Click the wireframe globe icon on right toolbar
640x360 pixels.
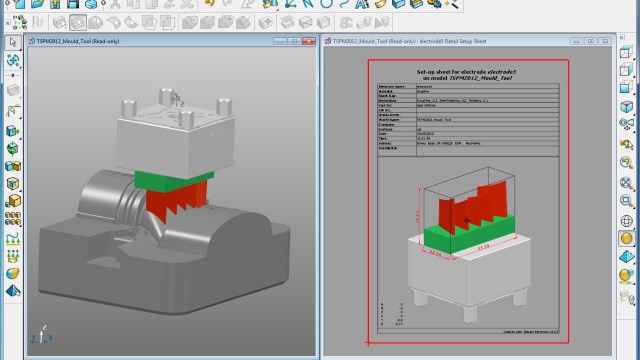click(627, 221)
